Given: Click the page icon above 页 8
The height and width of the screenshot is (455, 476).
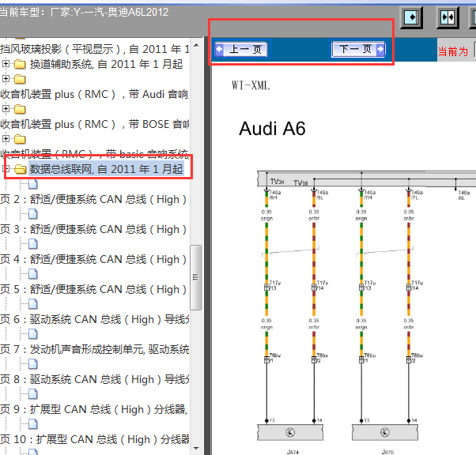Looking at the screenshot, I should click(32, 364).
